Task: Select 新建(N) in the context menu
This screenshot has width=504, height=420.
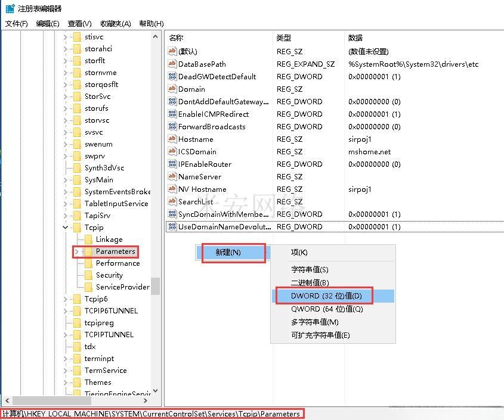Action: (x=233, y=253)
